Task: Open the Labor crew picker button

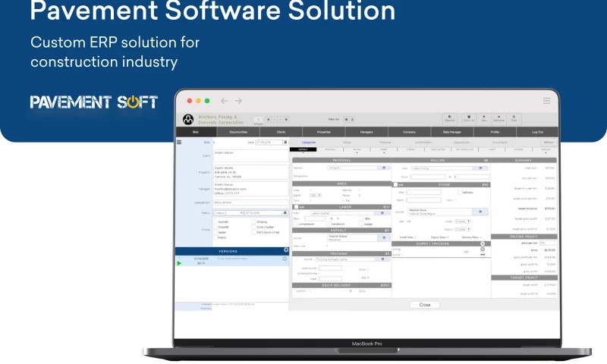Action: pyautogui.click(x=382, y=213)
